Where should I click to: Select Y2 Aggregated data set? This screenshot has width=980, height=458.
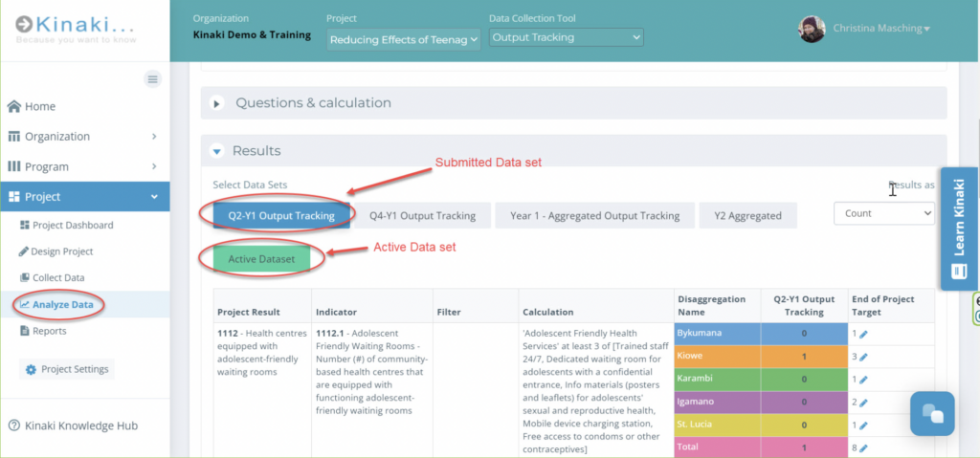point(748,215)
